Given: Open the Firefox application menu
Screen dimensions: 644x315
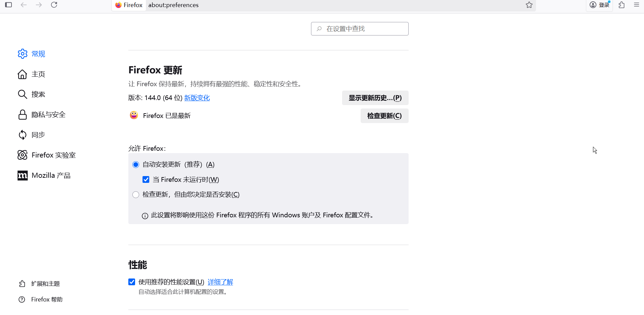Looking at the screenshot, I should [637, 5].
